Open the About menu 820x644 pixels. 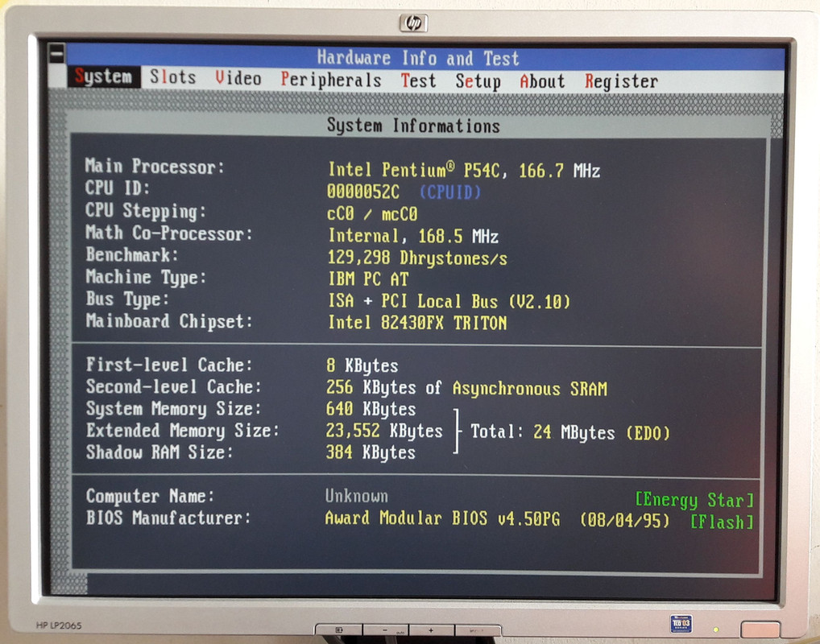click(x=542, y=81)
